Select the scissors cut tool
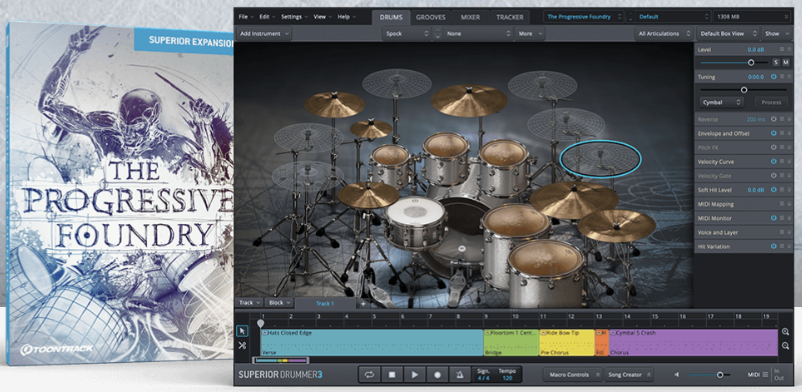 coord(242,346)
